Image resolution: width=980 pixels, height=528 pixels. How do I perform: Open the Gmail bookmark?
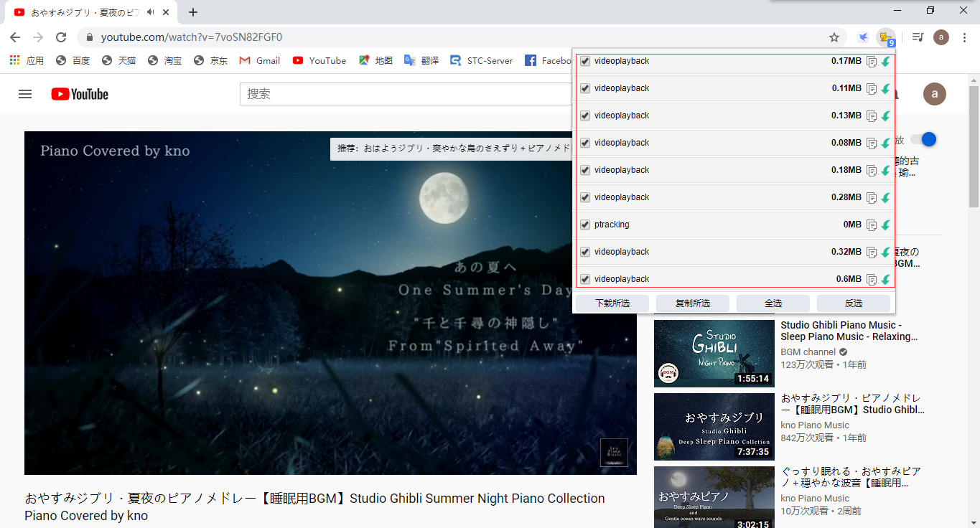pyautogui.click(x=260, y=61)
